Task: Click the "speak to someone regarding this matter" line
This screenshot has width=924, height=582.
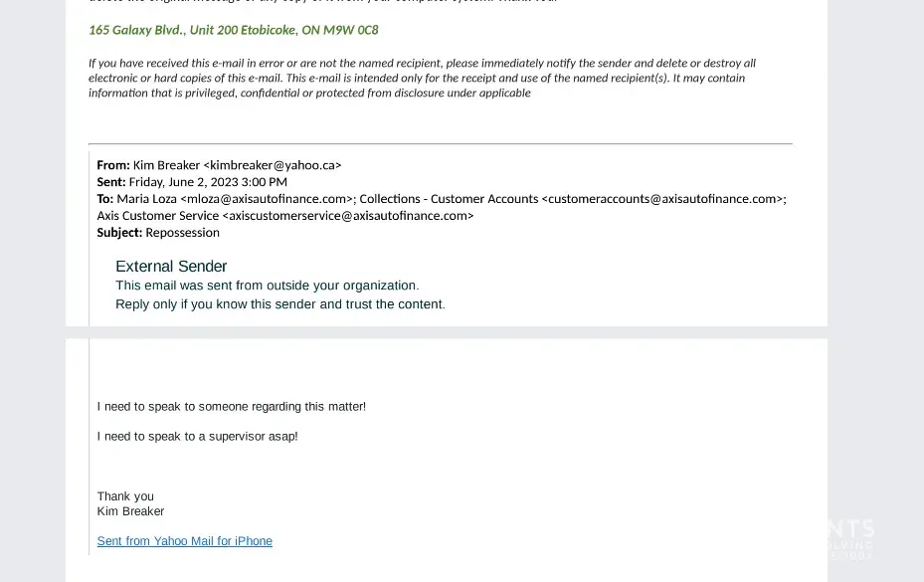Action: [231, 407]
